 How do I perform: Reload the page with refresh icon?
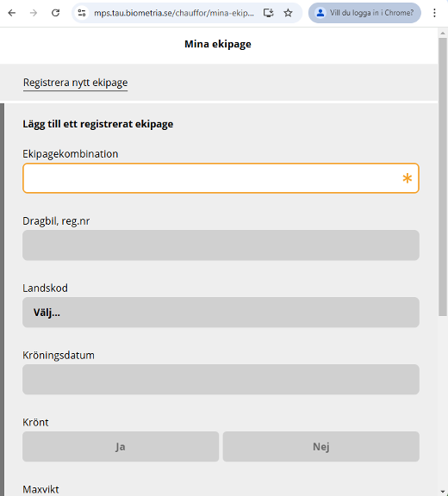point(56,13)
